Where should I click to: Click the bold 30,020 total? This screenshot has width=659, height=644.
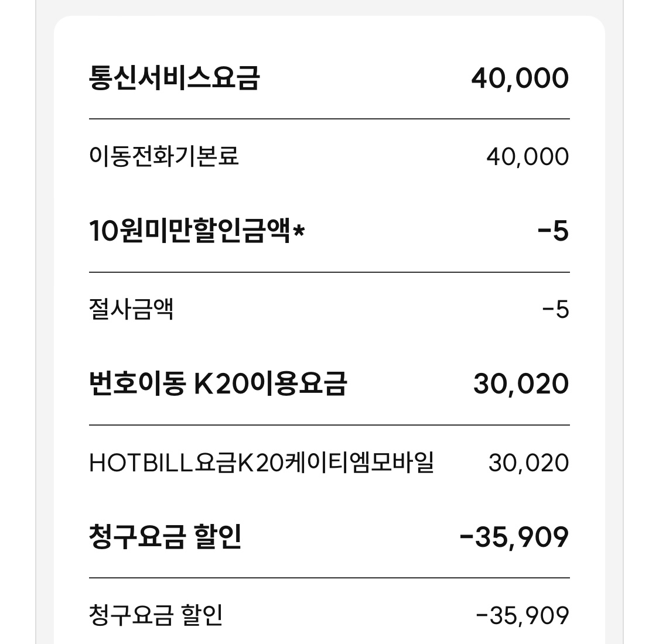click(x=521, y=385)
